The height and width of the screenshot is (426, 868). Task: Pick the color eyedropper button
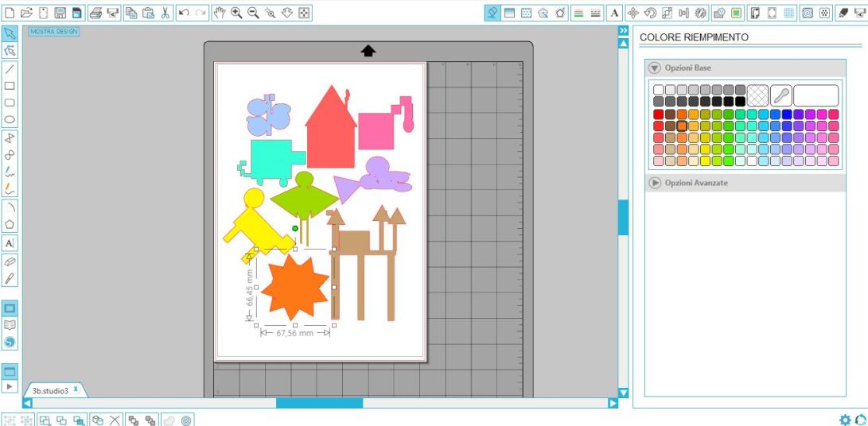click(780, 95)
